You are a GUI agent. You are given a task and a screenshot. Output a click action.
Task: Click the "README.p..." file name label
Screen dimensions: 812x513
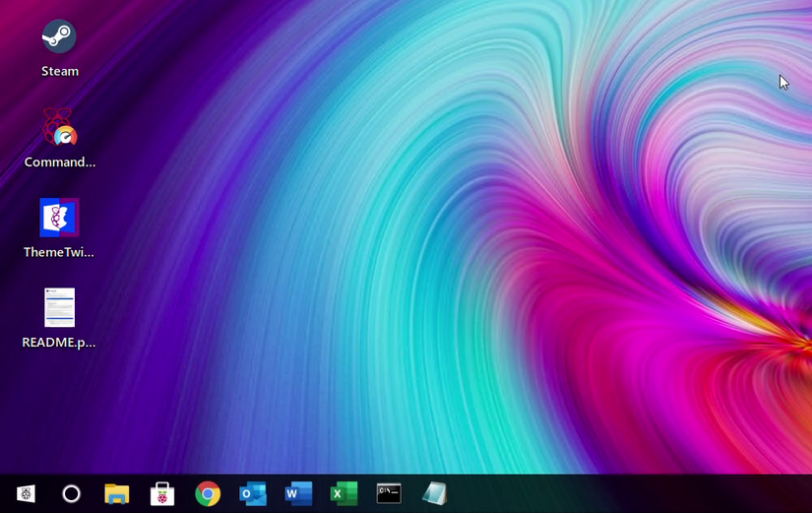[59, 343]
